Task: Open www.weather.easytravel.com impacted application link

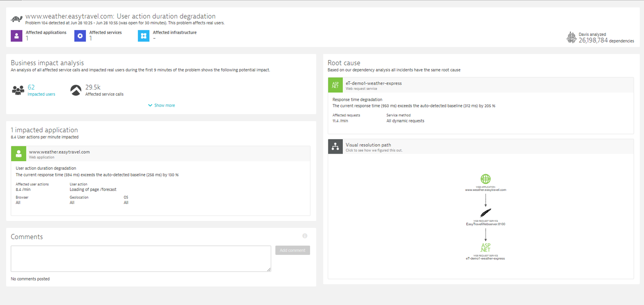Action: (59, 152)
